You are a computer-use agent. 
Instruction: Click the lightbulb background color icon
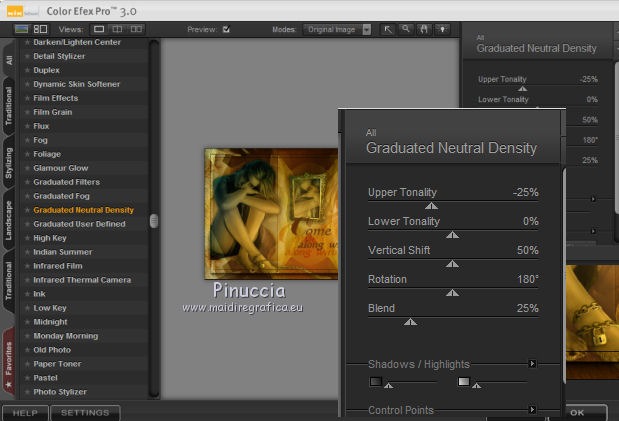point(442,30)
